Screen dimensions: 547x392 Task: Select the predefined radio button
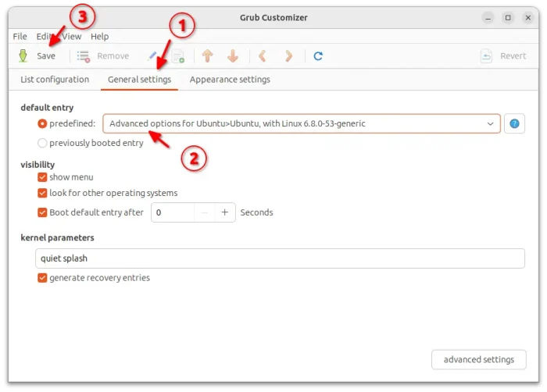(42, 123)
